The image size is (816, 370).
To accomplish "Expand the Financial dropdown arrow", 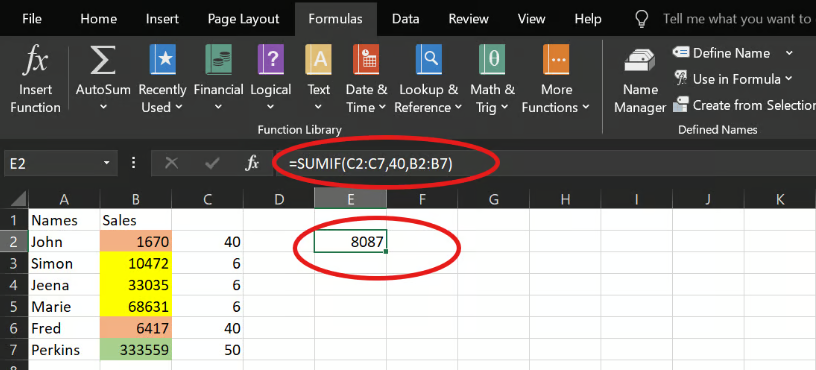I will click(x=219, y=107).
